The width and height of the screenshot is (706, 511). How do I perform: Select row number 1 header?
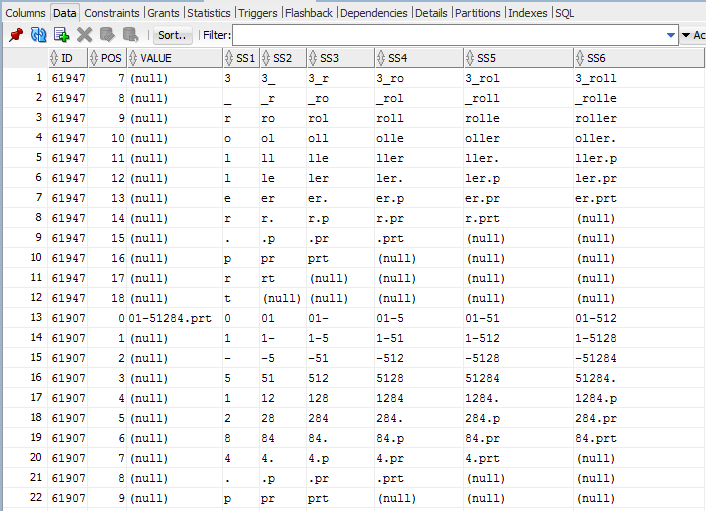25,78
